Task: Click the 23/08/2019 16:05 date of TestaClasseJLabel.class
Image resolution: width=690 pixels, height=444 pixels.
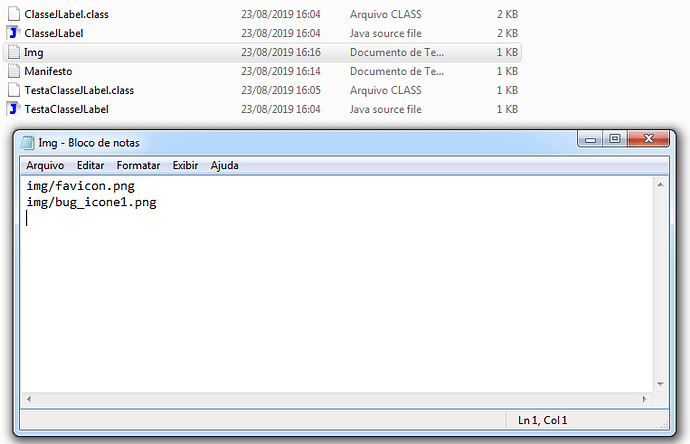Action: (x=281, y=90)
